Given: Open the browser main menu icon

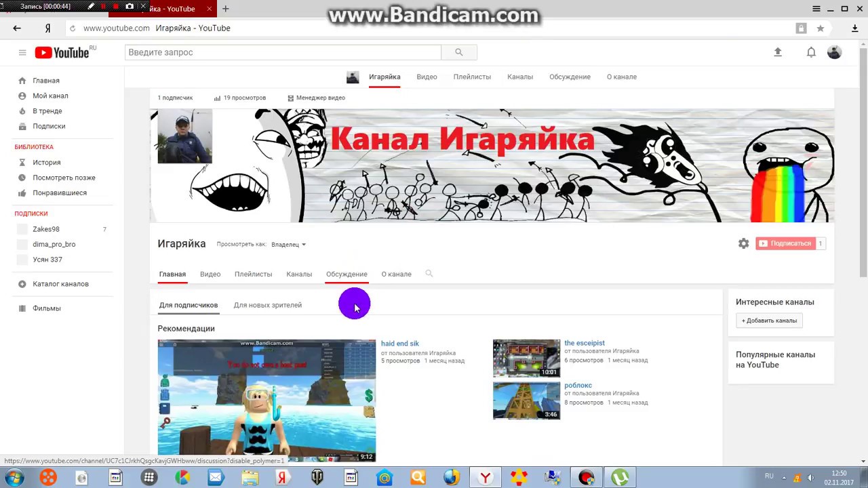Looking at the screenshot, I should [x=816, y=9].
